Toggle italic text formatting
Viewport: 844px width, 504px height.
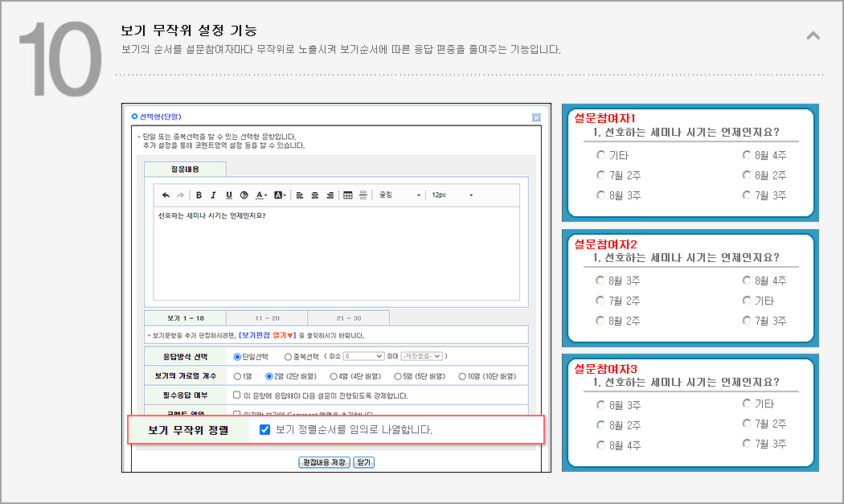[213, 195]
